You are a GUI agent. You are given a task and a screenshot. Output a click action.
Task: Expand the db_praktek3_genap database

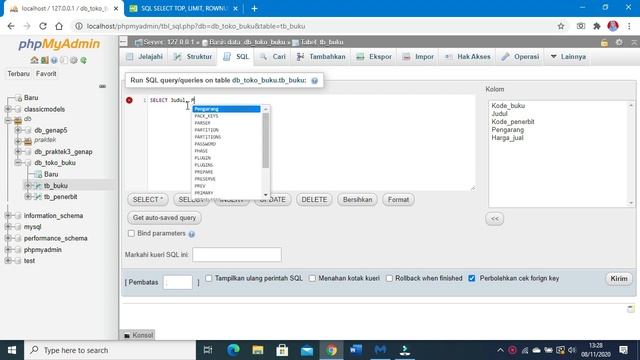point(18,151)
